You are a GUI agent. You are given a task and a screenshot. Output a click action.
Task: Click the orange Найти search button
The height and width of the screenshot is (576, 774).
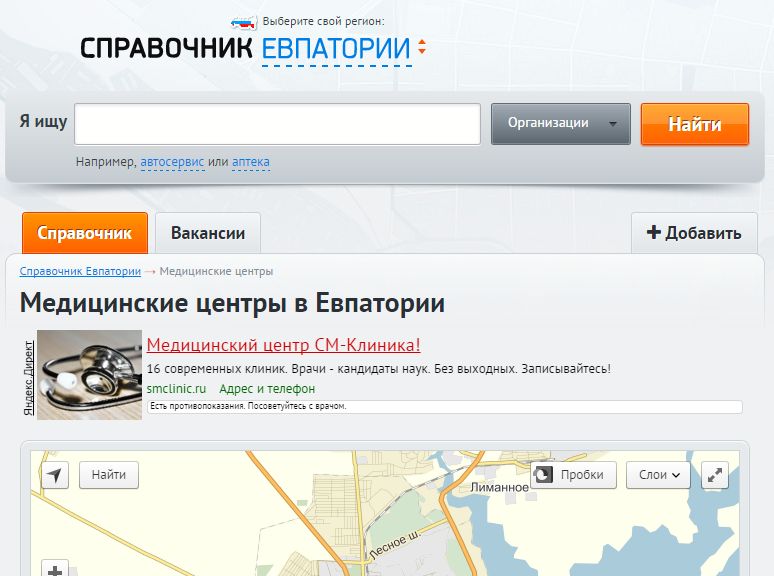[x=695, y=124]
